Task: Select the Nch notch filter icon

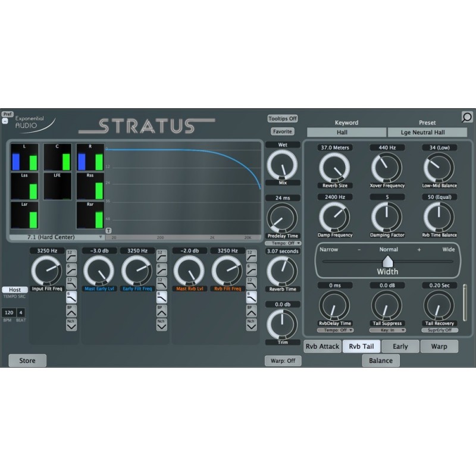Action: click(x=71, y=324)
